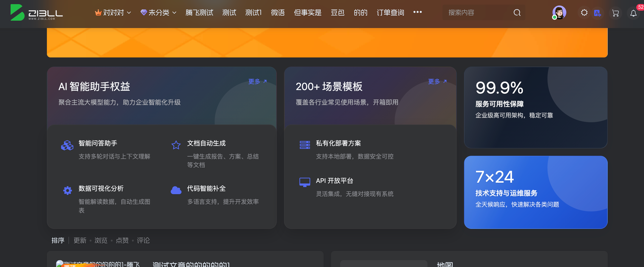Viewport: 644px width, 267px height.
Task: Open 私有化部署方案 item title
Action: tap(338, 143)
